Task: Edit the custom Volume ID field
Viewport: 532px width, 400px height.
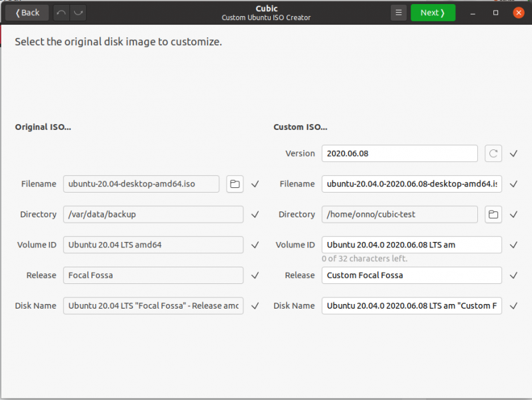Action: point(411,245)
